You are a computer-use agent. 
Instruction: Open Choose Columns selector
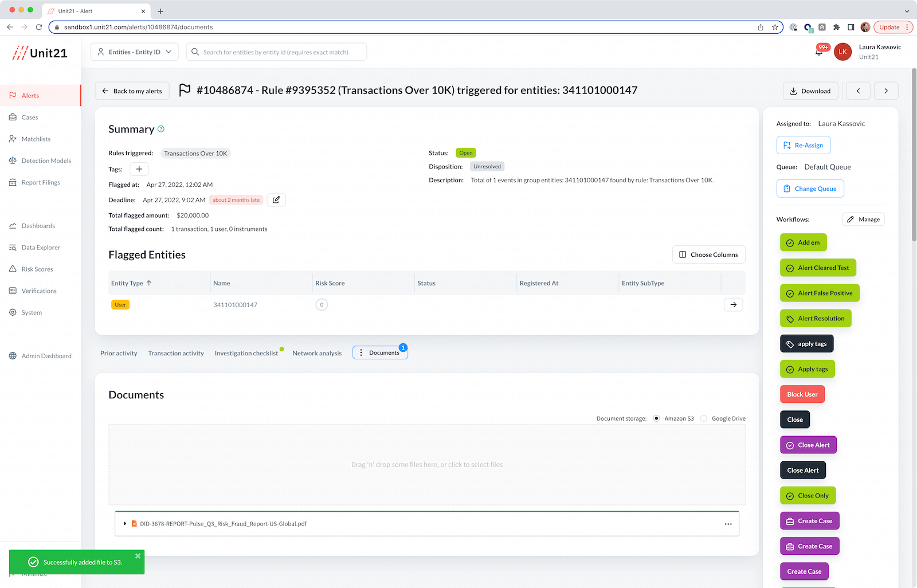pos(708,254)
